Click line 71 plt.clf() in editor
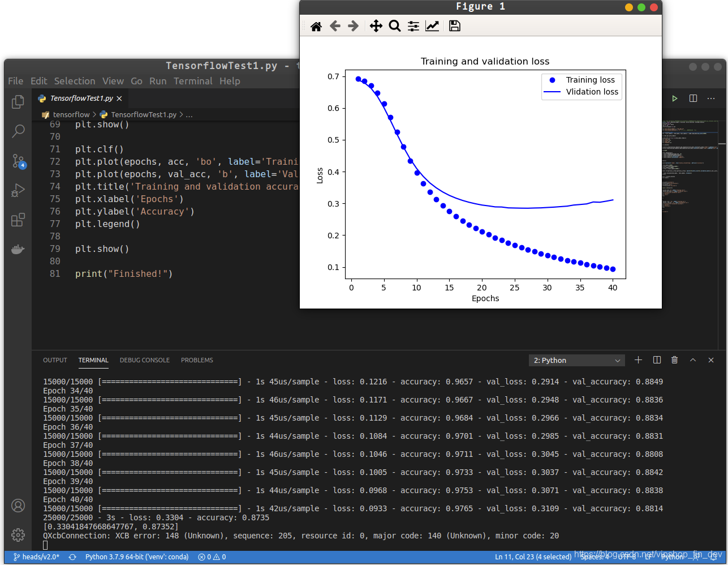 (100, 149)
